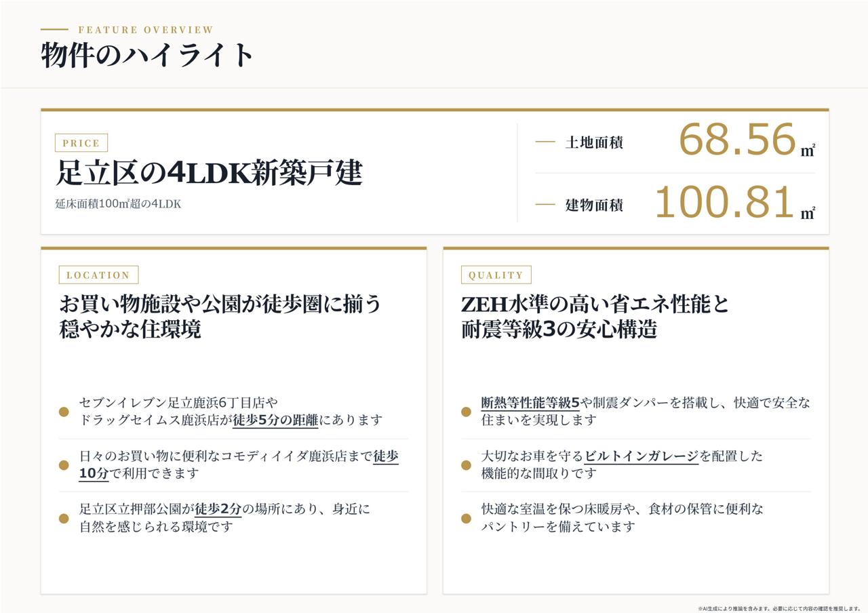Screen dimensions: 868x613
Task: Click the page title 物件のハイライト
Action: coord(147,55)
